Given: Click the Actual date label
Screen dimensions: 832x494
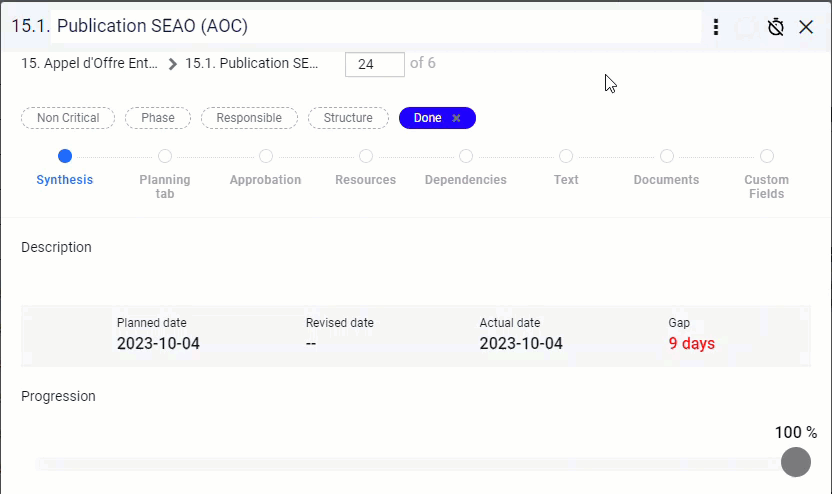Looking at the screenshot, I should click(x=510, y=323).
